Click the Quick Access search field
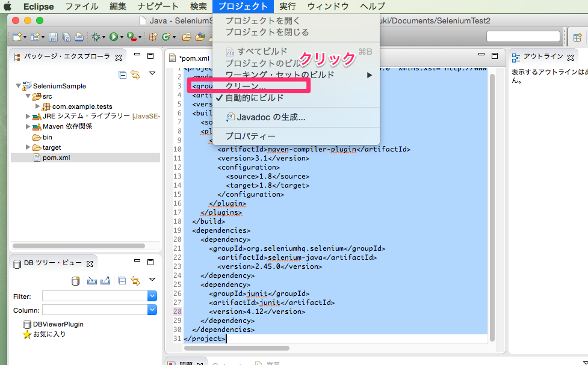The height and width of the screenshot is (365, 588). click(523, 36)
